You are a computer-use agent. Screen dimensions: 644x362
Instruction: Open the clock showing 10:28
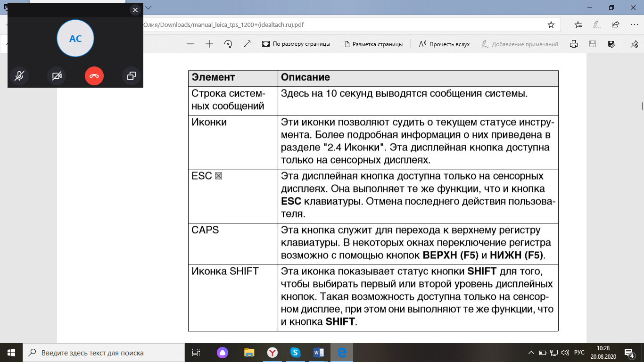pos(603,353)
